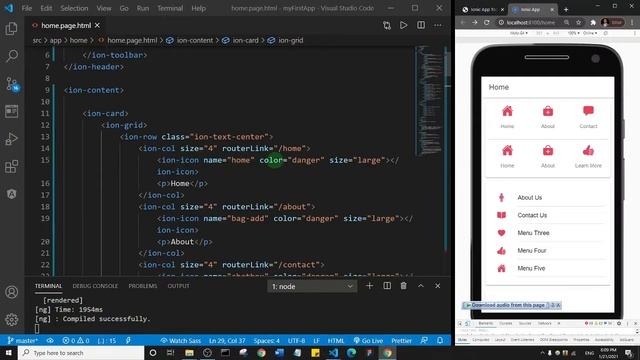This screenshot has width=640, height=360.
Task: Click the notifications bell in the status bar
Action: (440, 340)
